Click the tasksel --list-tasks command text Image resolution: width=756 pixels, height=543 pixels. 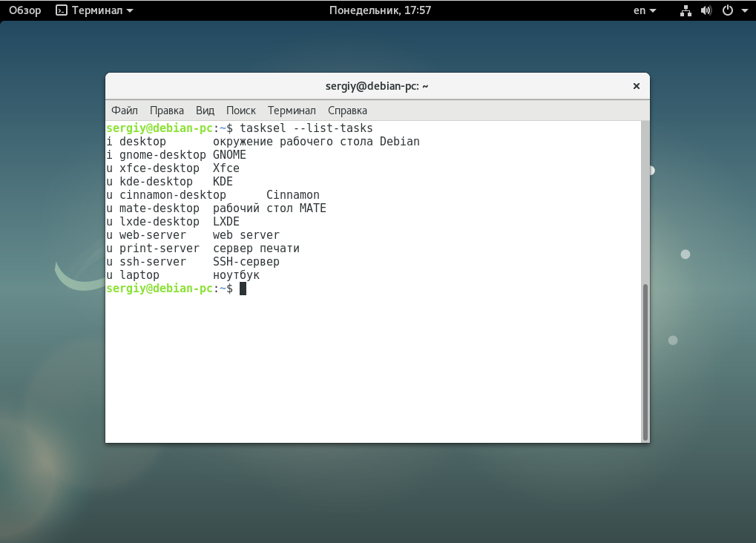(306, 128)
